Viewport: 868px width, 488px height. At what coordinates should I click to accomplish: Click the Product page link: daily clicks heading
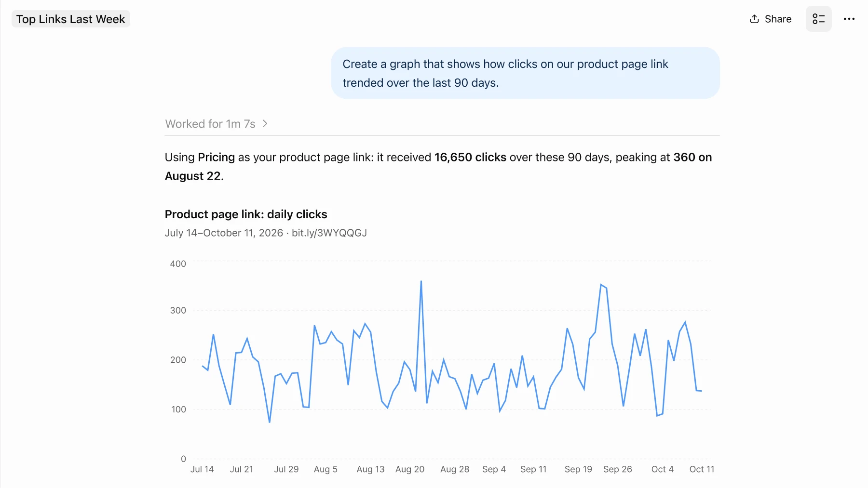coord(246,214)
